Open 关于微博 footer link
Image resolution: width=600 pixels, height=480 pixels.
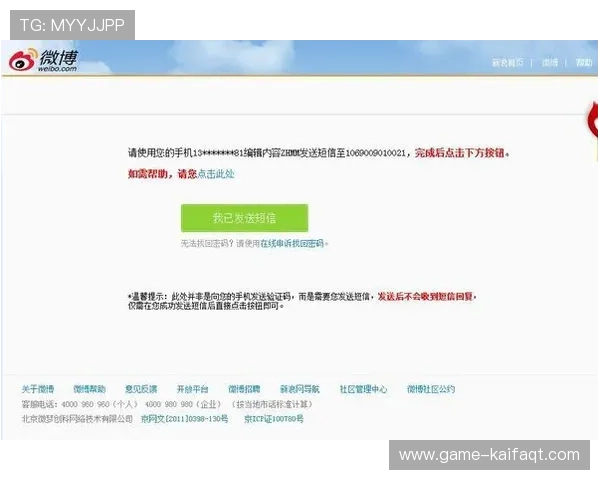[38, 389]
